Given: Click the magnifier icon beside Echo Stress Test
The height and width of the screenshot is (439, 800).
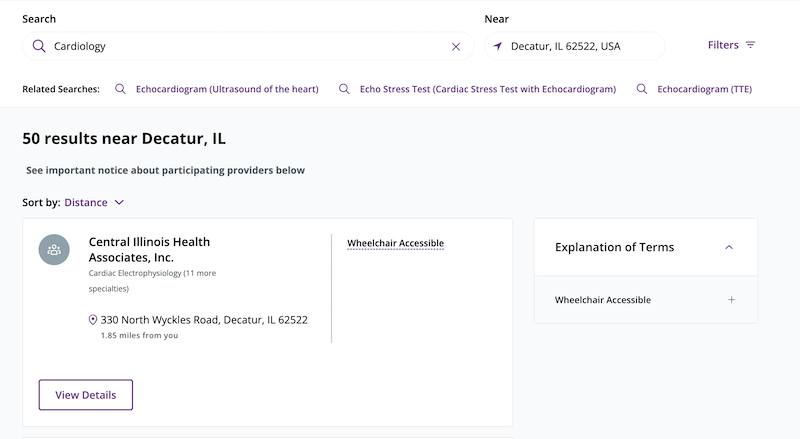Looking at the screenshot, I should 344,89.
